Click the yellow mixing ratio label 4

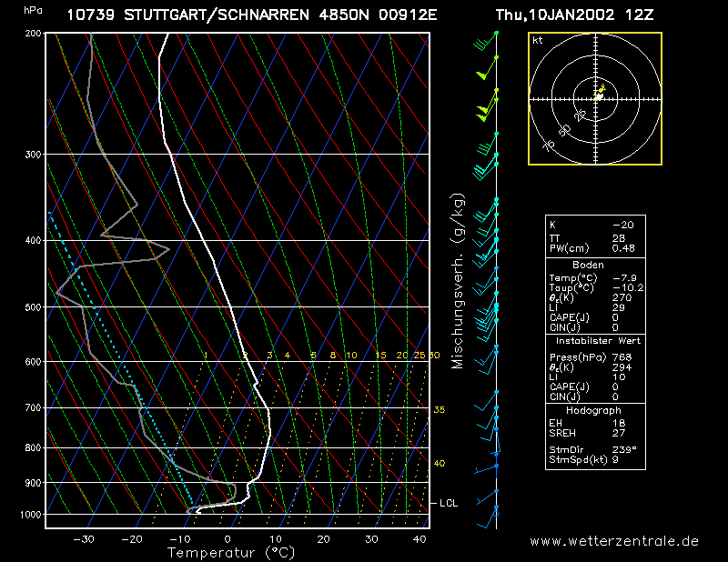click(x=288, y=356)
